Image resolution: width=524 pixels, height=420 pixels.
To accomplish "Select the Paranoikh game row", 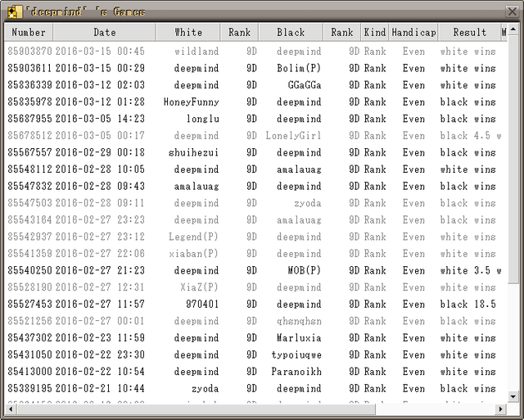I will [x=255, y=371].
